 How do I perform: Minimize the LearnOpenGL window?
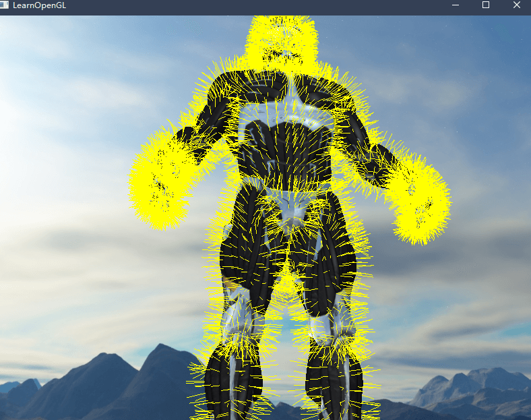click(x=455, y=5)
